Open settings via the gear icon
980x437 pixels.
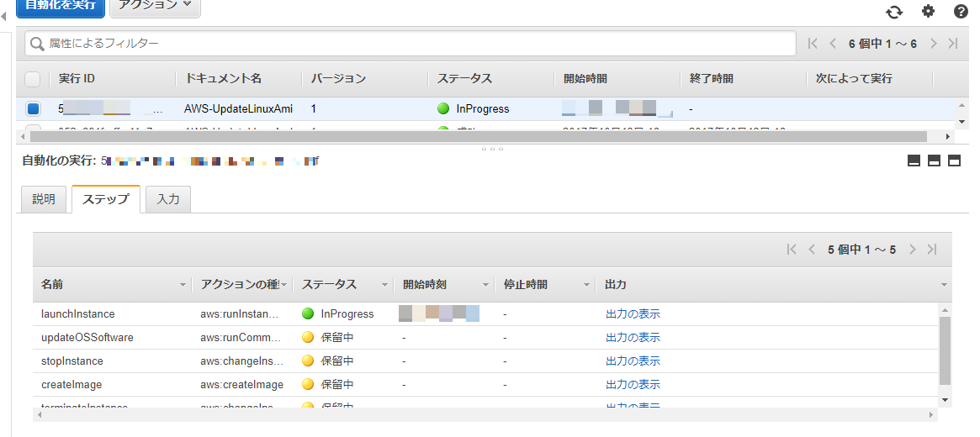(x=928, y=11)
